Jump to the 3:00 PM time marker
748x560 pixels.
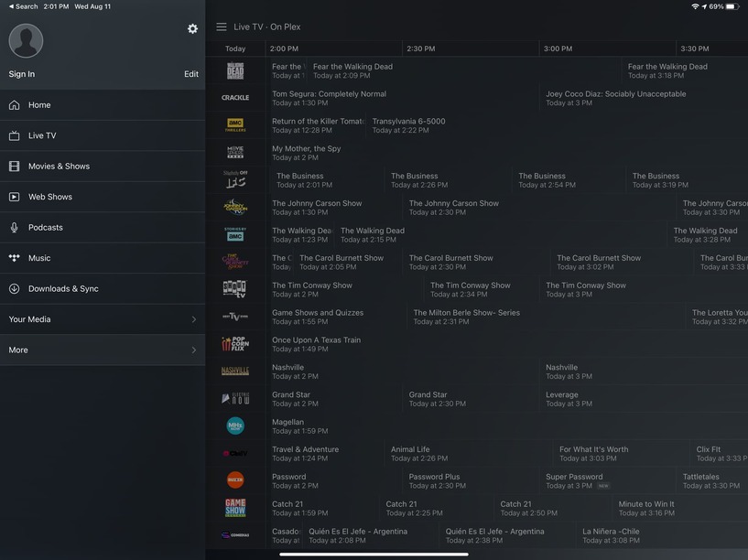[558, 48]
